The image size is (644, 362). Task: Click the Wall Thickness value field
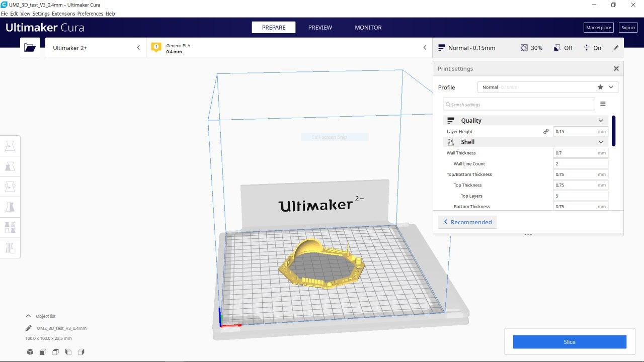click(x=580, y=153)
